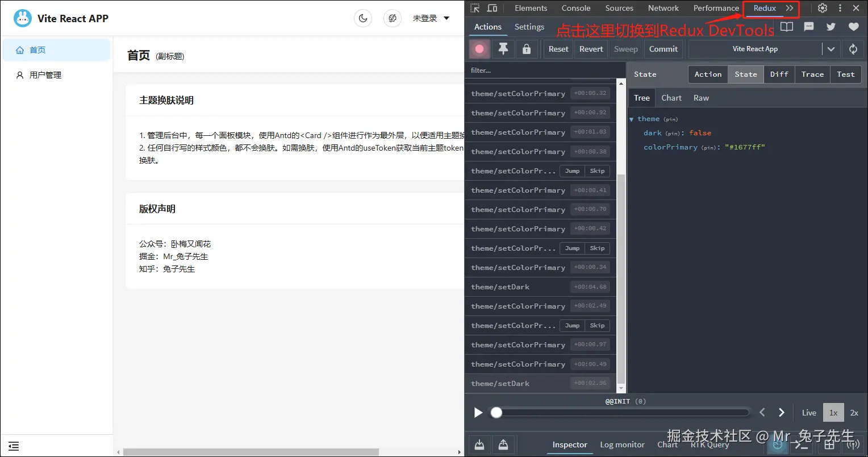The image size is (868, 457).
Task: Pin the Redux DevTools inspector
Action: tap(503, 49)
